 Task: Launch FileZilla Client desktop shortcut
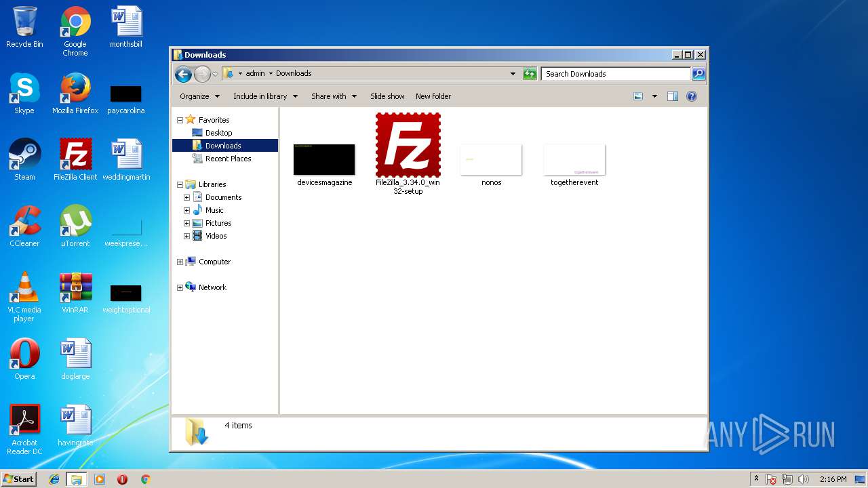click(75, 160)
